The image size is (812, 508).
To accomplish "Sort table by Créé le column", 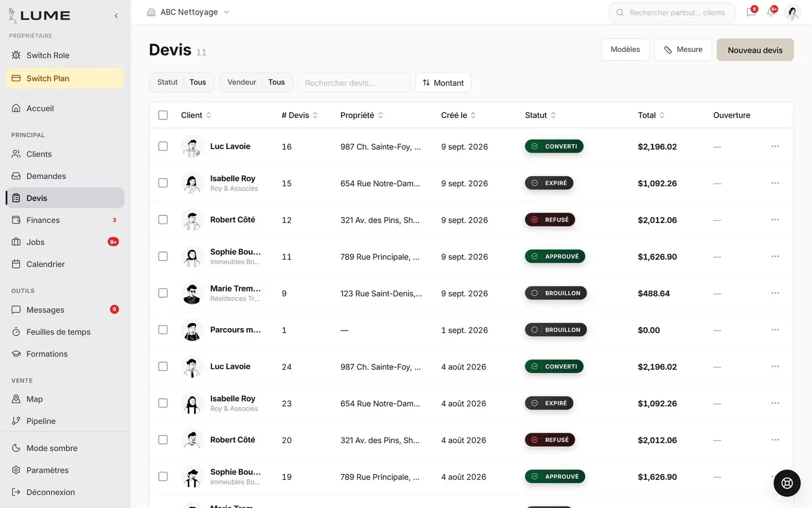I will (458, 115).
